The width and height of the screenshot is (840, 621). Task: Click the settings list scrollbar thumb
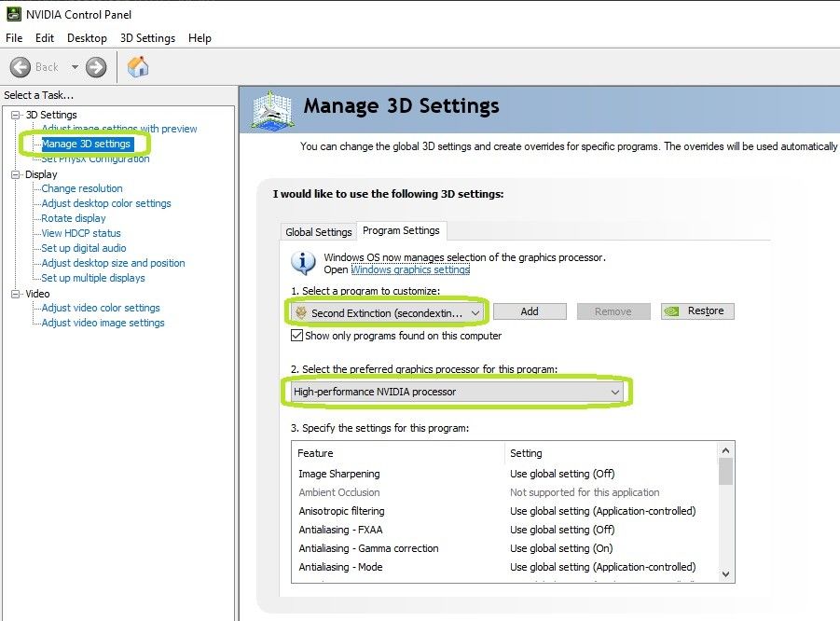click(x=726, y=472)
